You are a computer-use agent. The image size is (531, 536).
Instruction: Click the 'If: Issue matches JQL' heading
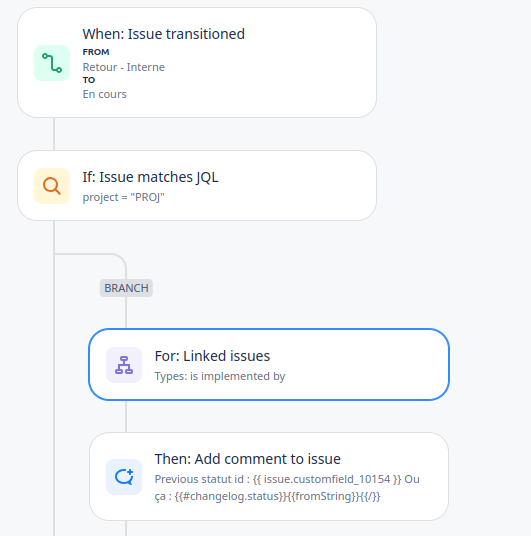(150, 177)
